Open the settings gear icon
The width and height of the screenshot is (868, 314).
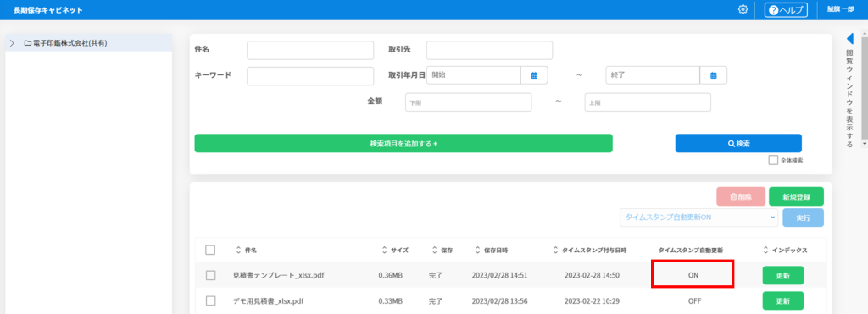pos(743,9)
